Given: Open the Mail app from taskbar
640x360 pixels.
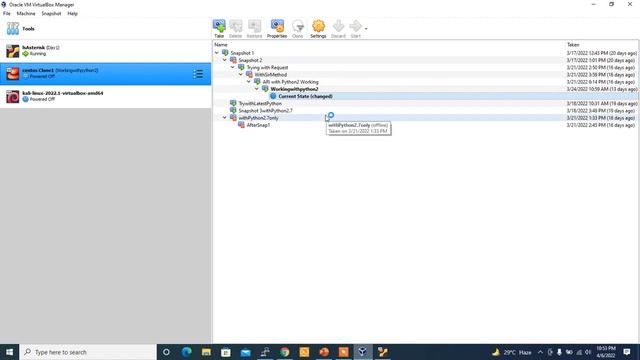Looking at the screenshot, I should pyautogui.click(x=245, y=352).
